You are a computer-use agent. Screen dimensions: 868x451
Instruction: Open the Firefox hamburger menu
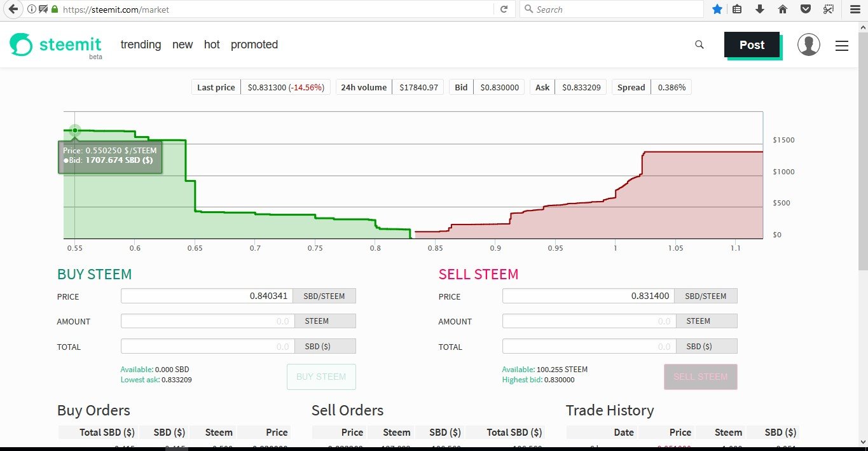pyautogui.click(x=854, y=10)
